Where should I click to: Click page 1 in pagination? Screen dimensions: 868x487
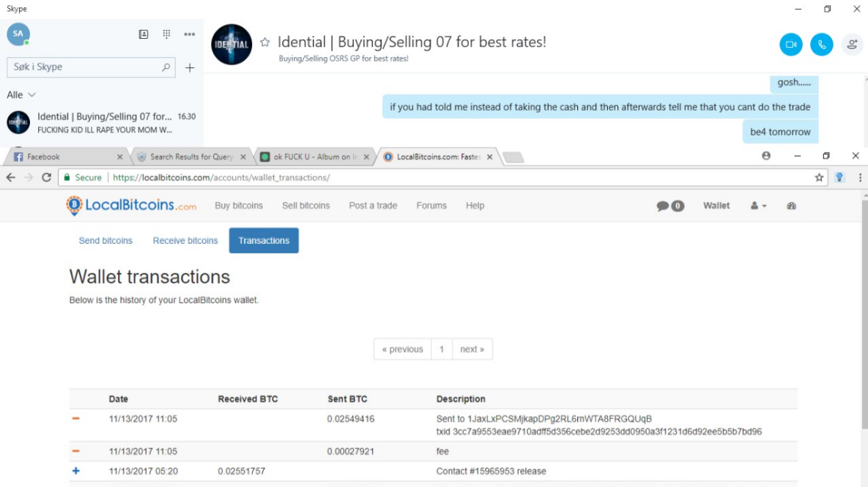point(442,349)
